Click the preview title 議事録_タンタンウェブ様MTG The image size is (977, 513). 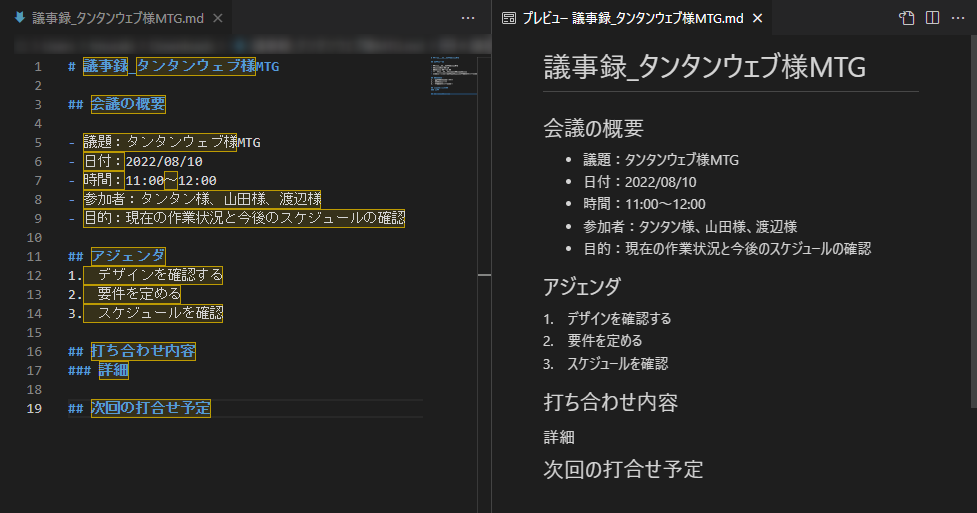(705, 67)
